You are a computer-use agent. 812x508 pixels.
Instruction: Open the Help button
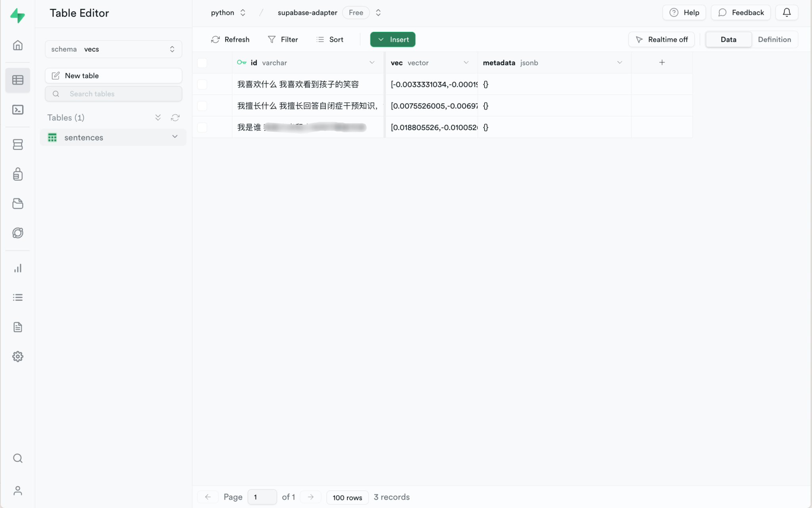(684, 13)
